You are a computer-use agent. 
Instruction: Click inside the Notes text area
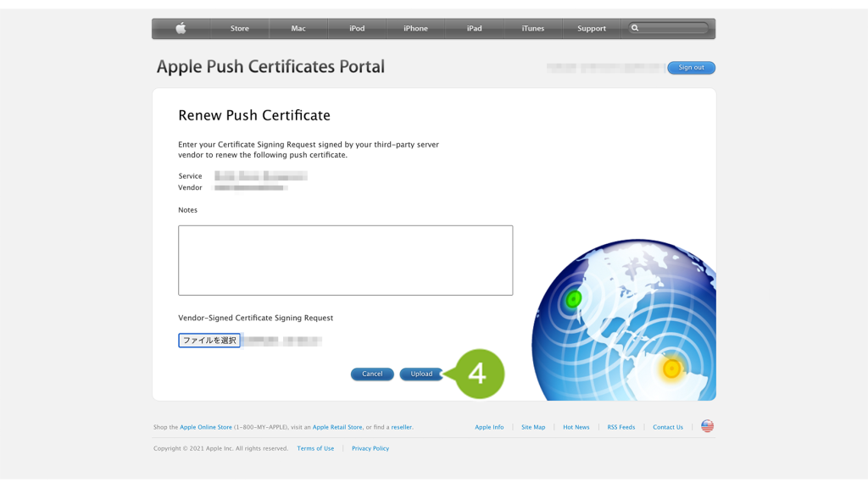click(345, 260)
